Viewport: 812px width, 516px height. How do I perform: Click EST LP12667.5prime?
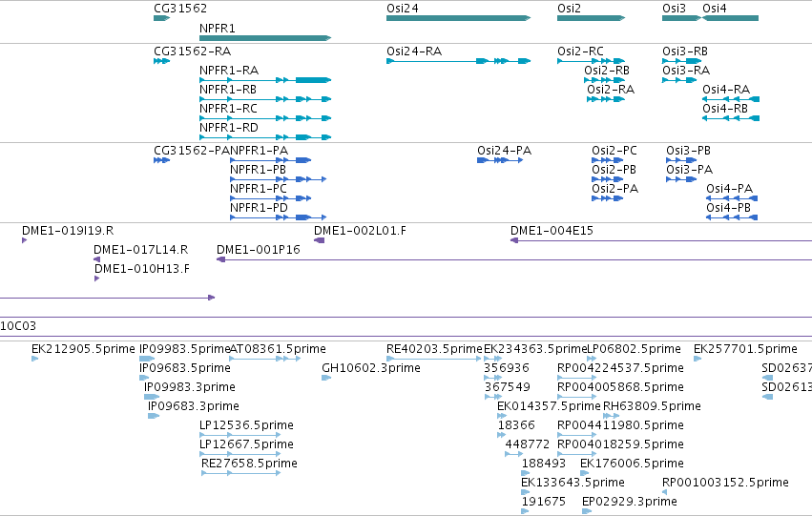(240, 454)
